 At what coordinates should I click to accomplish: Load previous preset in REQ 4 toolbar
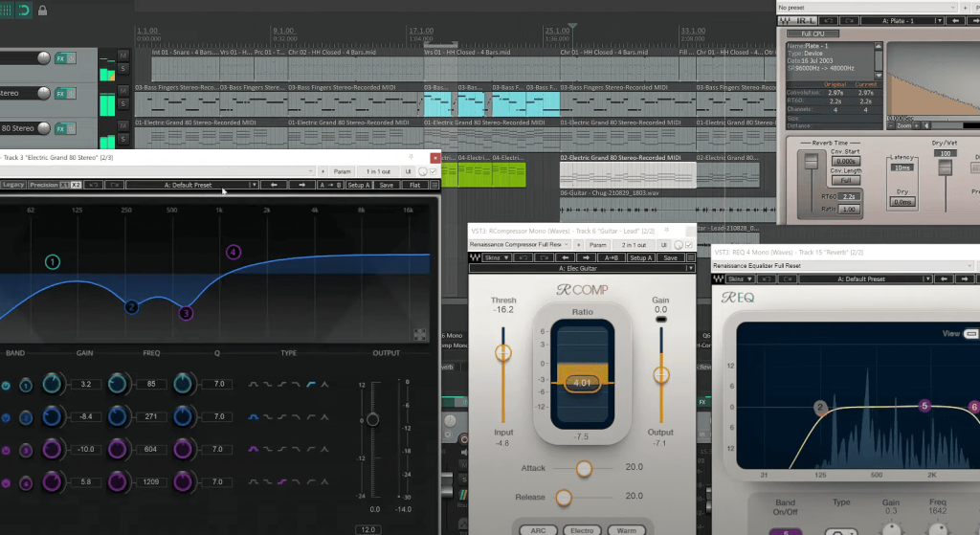pos(944,279)
